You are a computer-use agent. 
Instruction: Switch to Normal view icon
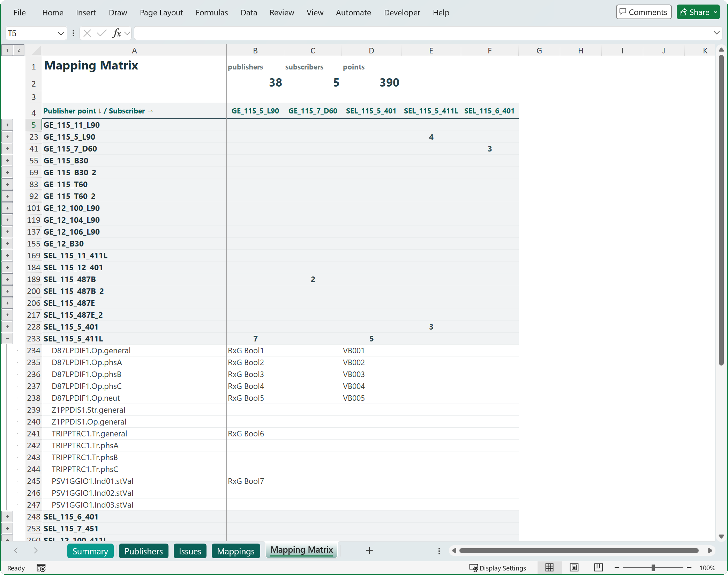point(549,568)
